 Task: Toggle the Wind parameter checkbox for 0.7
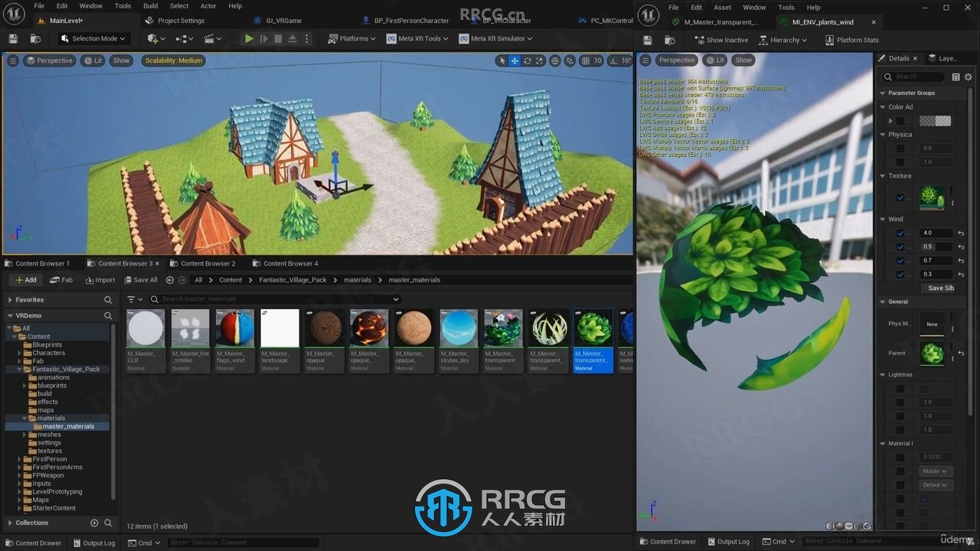point(900,261)
